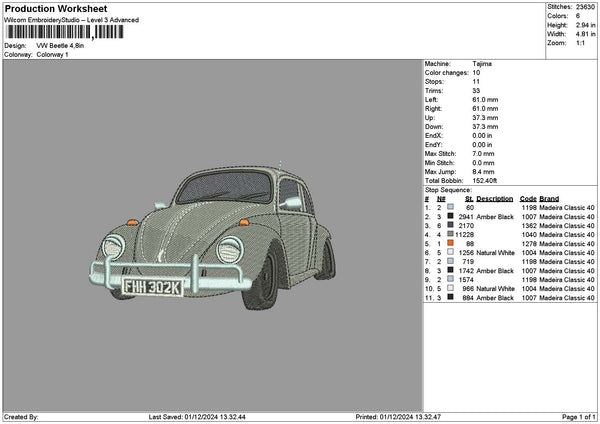Click the black swatch in stop 11
This screenshot has height=424, width=600.
pos(450,297)
